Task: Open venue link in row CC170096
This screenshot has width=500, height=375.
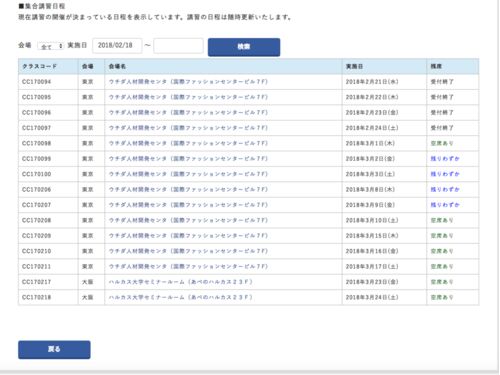Action: coord(188,112)
